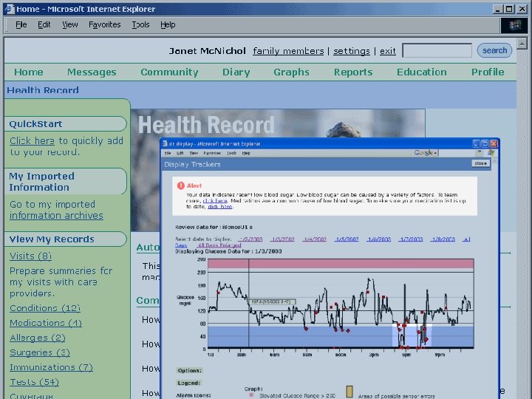532x399 pixels.
Task: Open the Google toolbar dropdown in popup
Action: 426,153
